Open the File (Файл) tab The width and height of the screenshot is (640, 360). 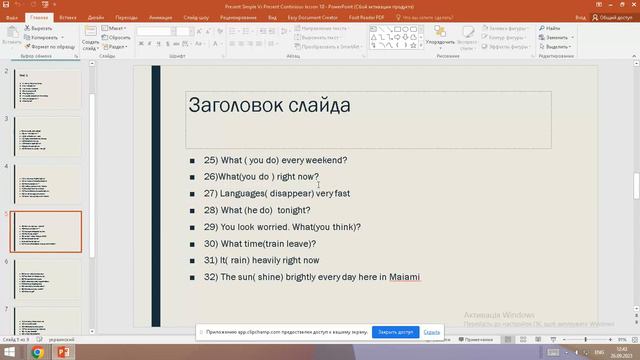point(12,18)
